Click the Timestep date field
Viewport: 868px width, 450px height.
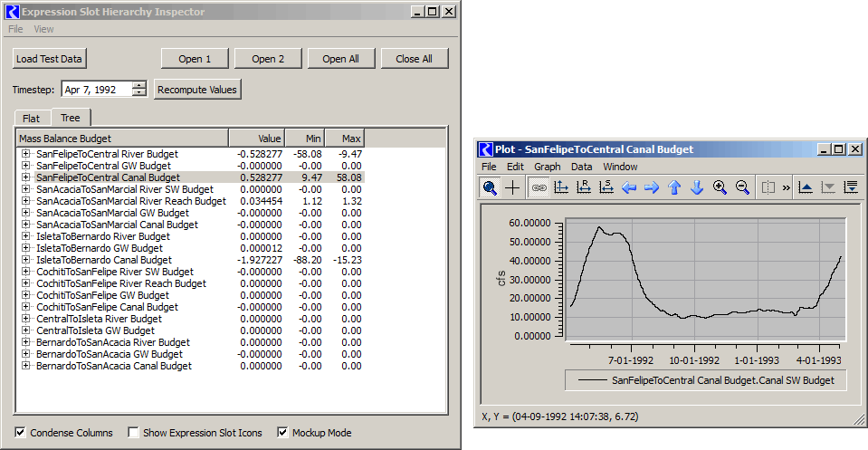[x=97, y=90]
